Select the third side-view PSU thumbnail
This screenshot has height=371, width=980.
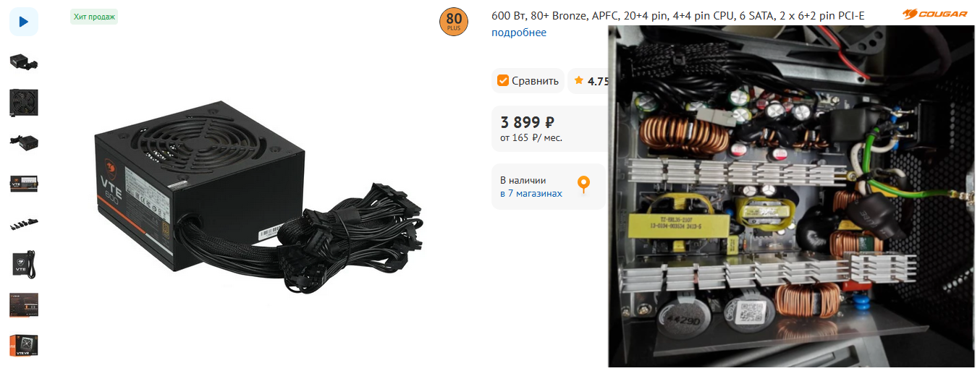(24, 142)
